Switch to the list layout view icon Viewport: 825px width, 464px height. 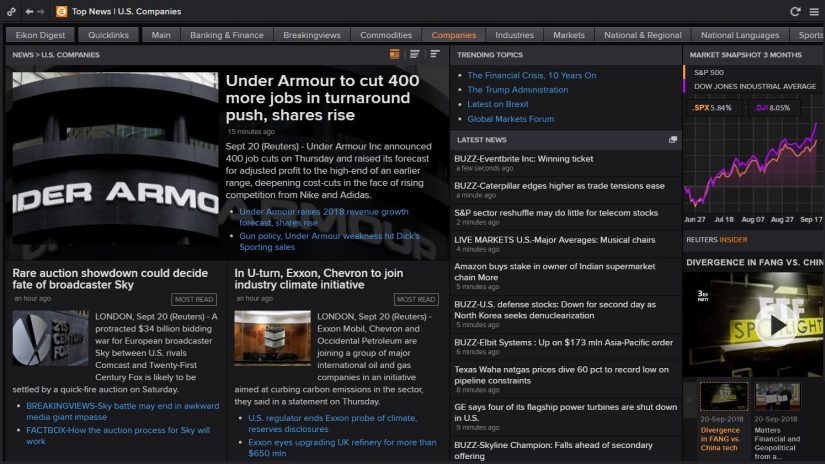[x=415, y=54]
